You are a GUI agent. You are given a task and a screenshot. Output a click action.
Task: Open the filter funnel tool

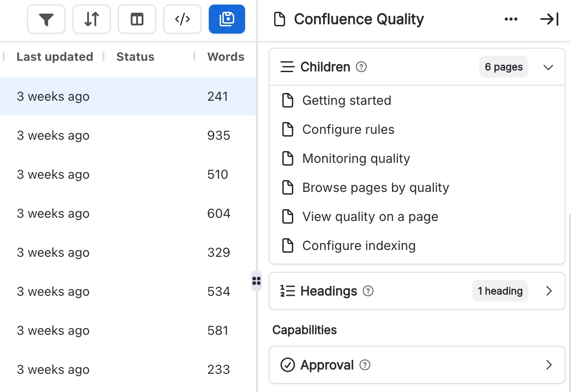pyautogui.click(x=46, y=19)
